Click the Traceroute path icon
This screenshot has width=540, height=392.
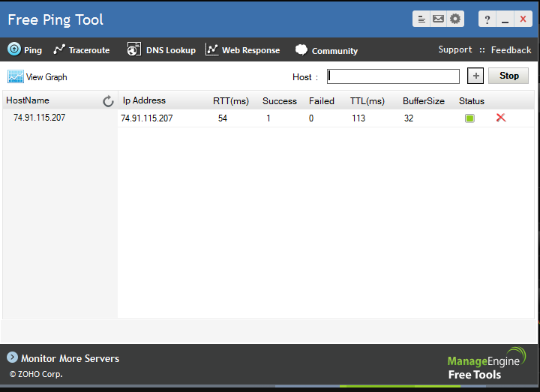[x=59, y=49]
